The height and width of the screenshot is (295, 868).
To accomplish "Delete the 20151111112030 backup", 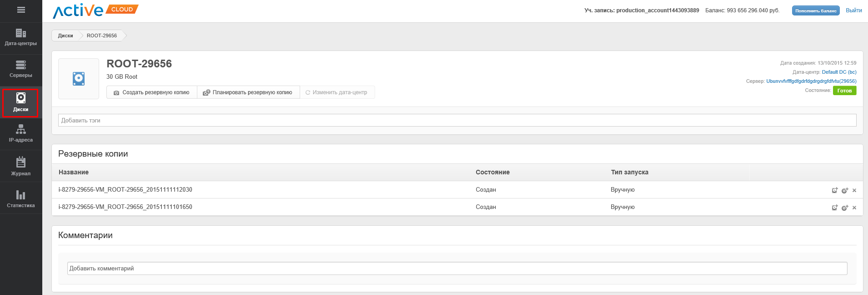I will coord(854,190).
